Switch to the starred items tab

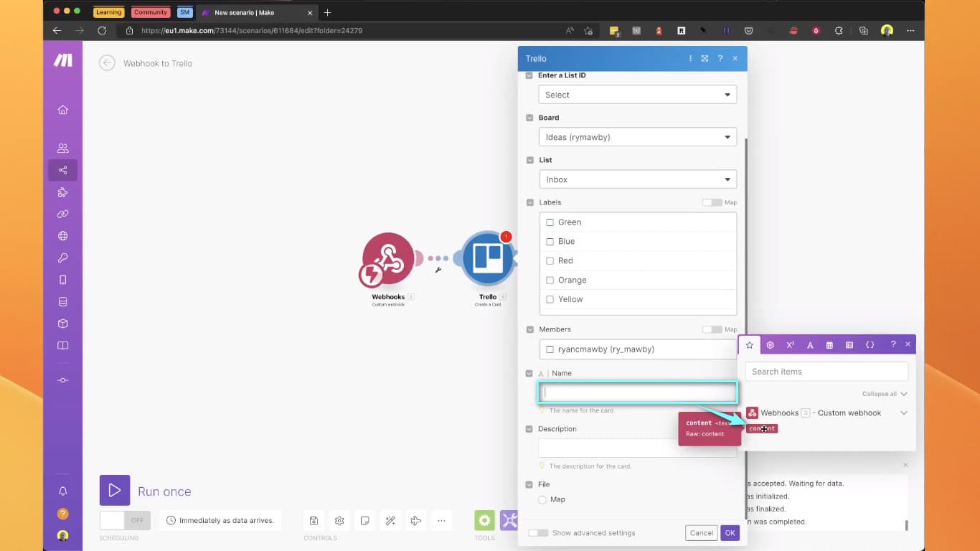pyautogui.click(x=750, y=344)
